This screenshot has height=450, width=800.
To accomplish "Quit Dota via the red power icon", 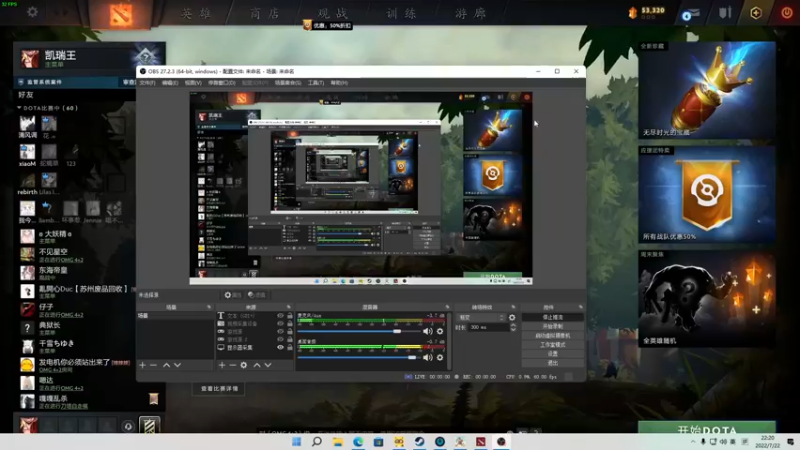I will click(787, 13).
